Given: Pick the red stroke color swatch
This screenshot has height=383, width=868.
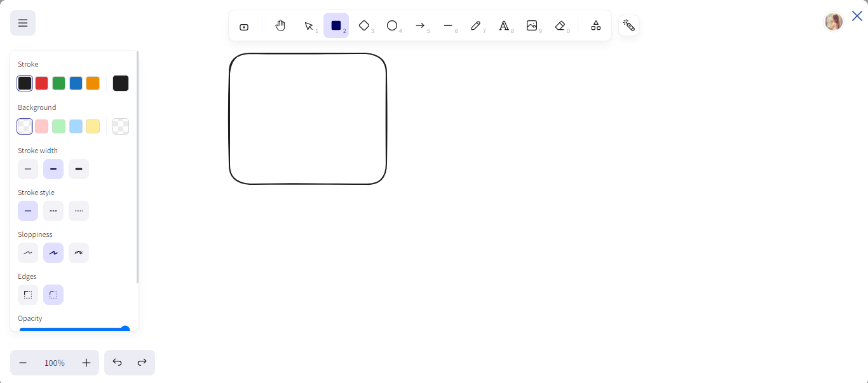Looking at the screenshot, I should point(42,83).
